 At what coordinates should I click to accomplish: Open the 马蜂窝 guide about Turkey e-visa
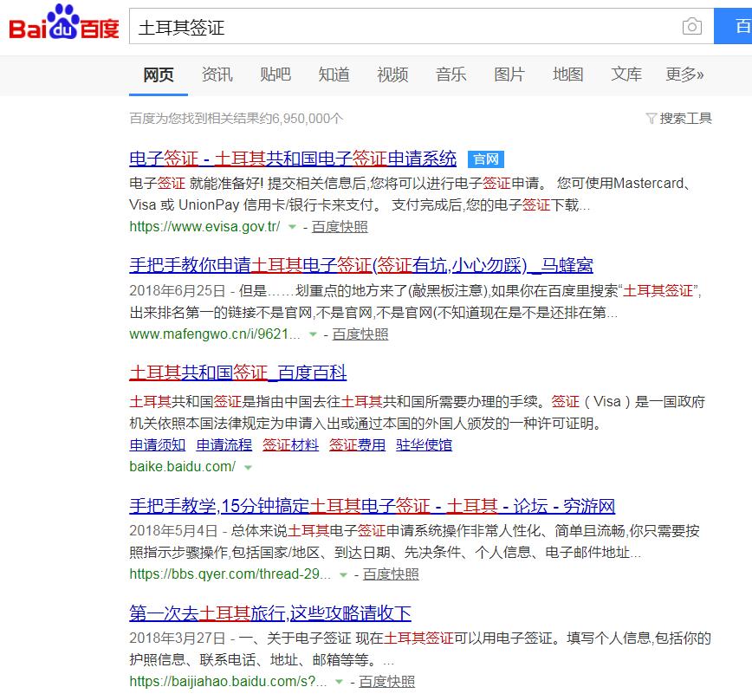363,264
